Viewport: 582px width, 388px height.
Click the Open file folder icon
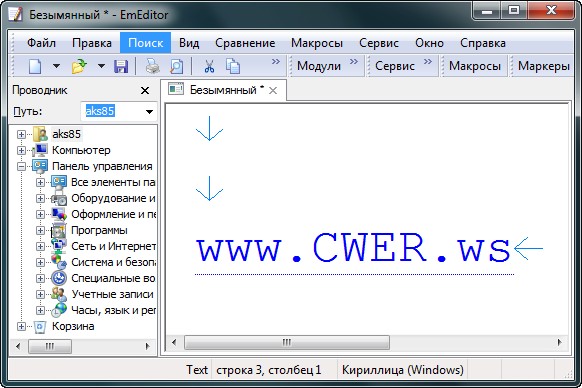79,66
